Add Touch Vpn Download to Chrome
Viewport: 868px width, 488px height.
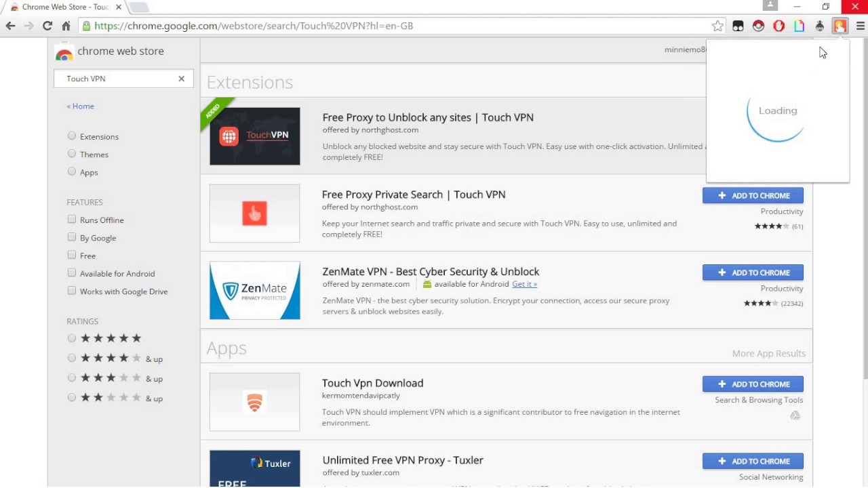[753, 384]
